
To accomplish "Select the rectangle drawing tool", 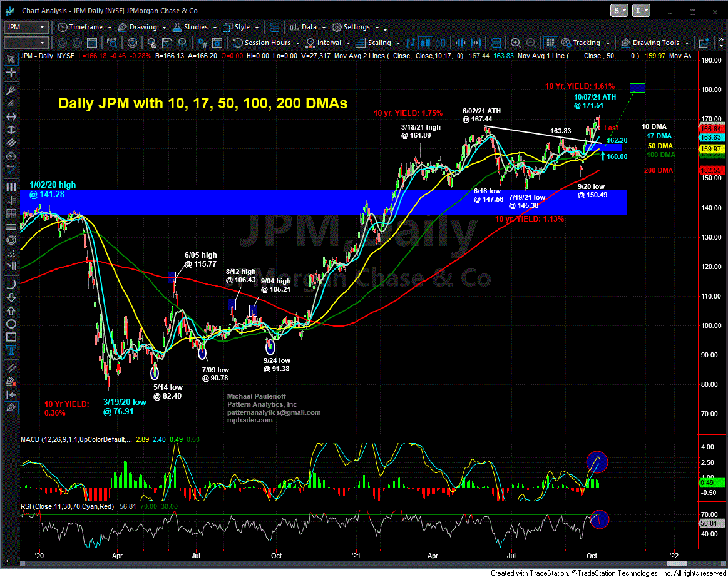I will 11,337.
